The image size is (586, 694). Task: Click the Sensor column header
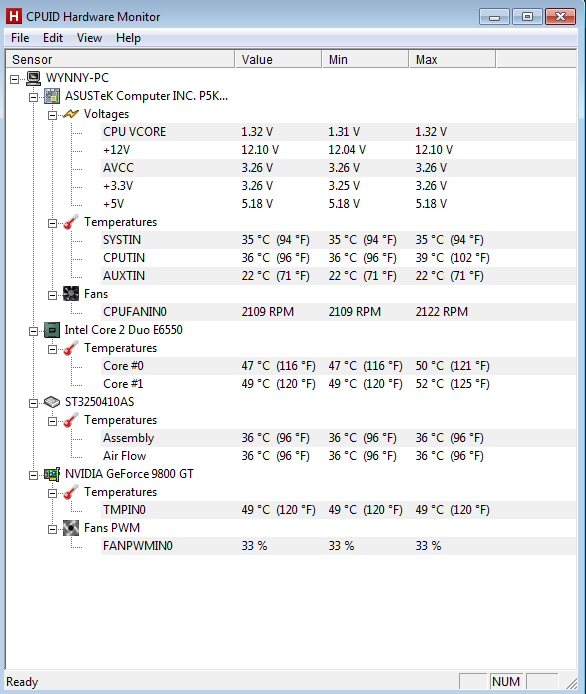coord(120,59)
